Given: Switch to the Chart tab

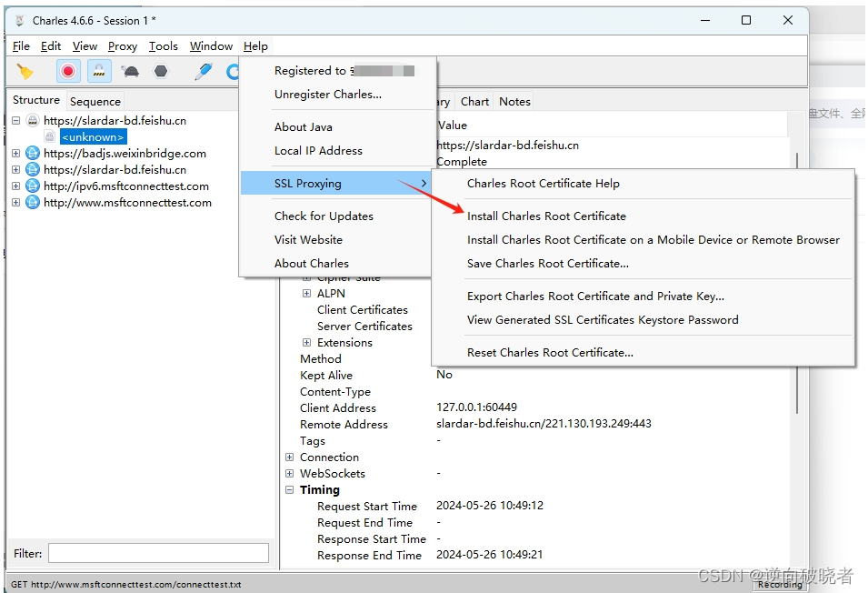Looking at the screenshot, I should 474,102.
